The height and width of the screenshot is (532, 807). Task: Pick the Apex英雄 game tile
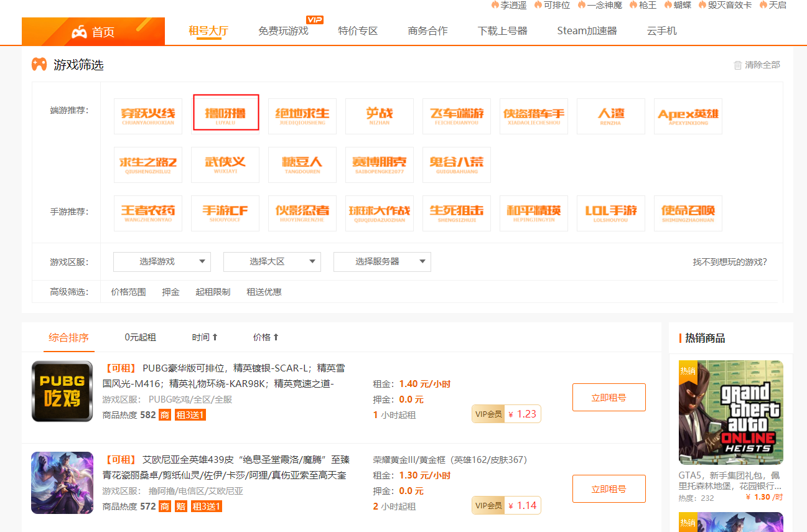tap(688, 116)
